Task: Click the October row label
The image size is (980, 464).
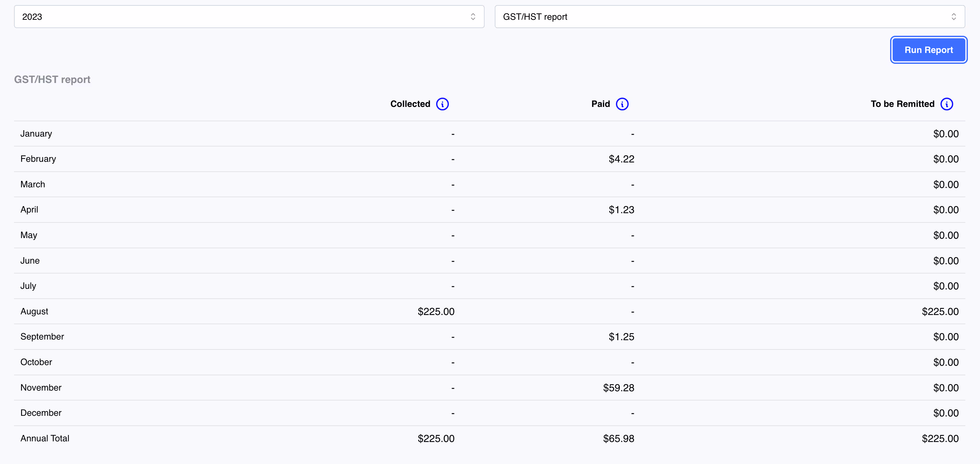Action: pyautogui.click(x=36, y=362)
